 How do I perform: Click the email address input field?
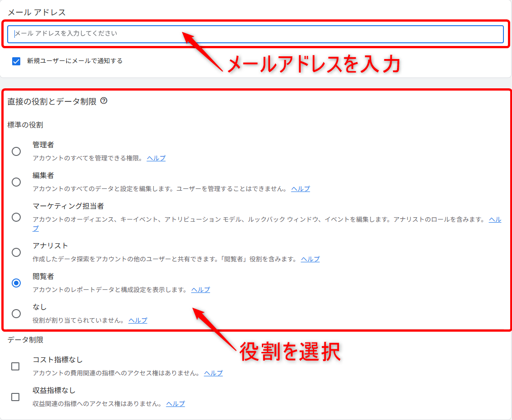(x=256, y=34)
